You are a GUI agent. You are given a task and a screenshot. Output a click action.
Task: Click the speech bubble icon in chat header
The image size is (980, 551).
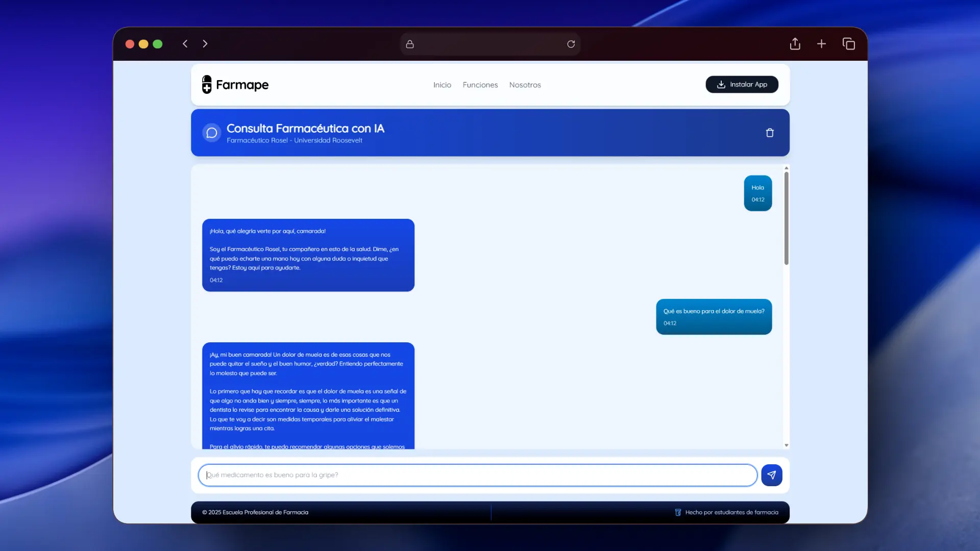coord(211,133)
